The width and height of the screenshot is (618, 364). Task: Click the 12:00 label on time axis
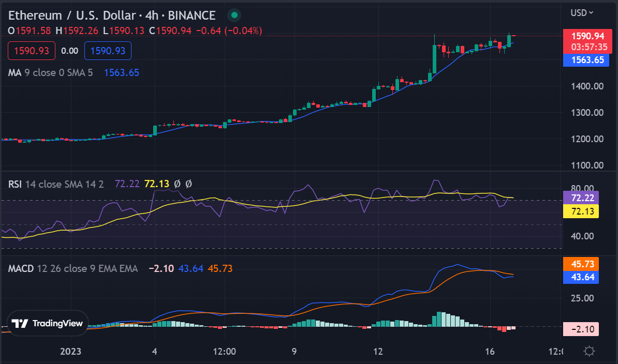click(224, 352)
